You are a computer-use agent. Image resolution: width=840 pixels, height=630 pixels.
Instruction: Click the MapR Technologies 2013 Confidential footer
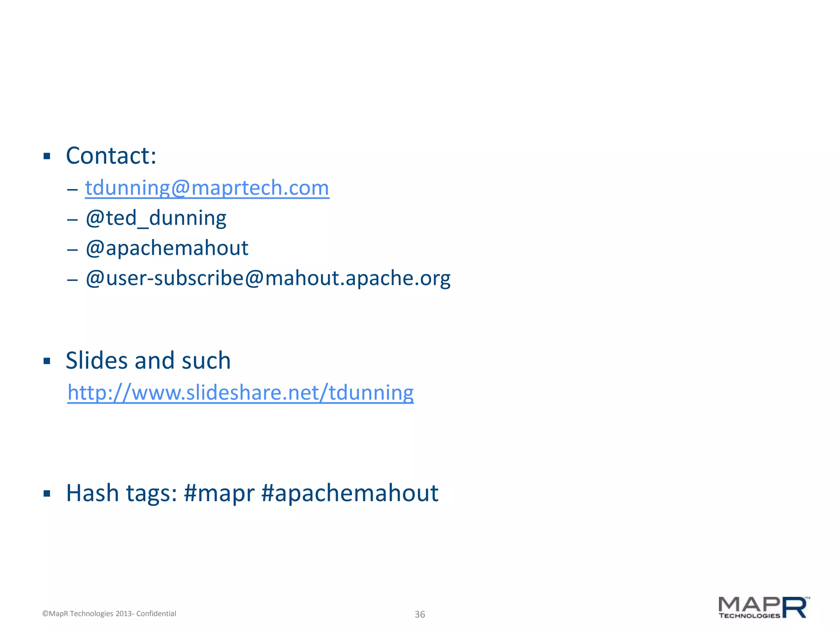pos(109,614)
